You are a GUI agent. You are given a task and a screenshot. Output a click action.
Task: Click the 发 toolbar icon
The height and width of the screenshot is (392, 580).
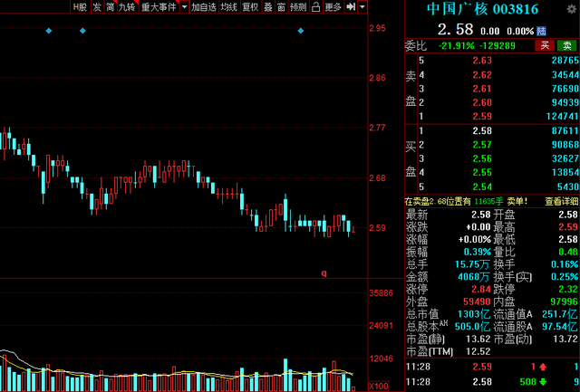95,7
